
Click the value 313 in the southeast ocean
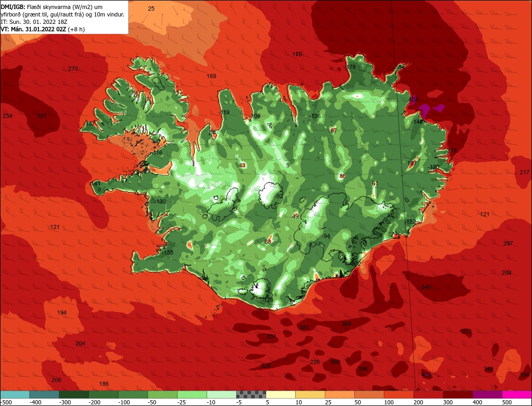467,331
